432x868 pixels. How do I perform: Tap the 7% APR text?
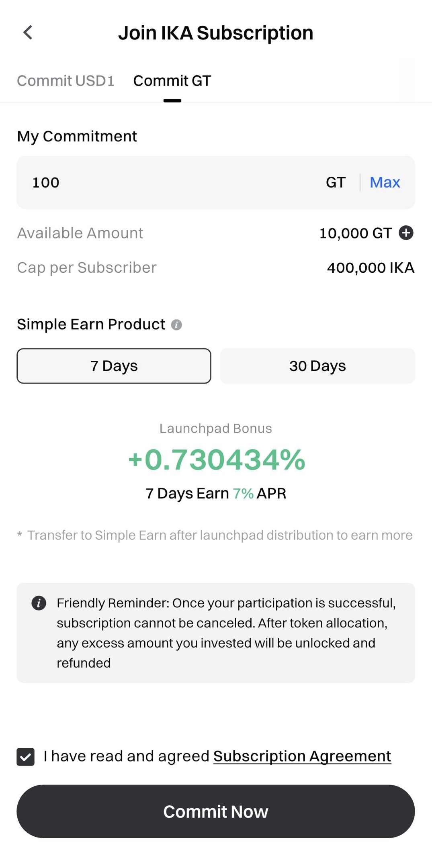coord(244,493)
